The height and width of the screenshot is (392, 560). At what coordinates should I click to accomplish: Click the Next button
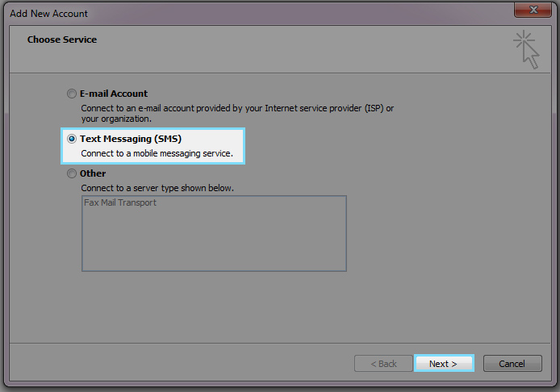(443, 364)
